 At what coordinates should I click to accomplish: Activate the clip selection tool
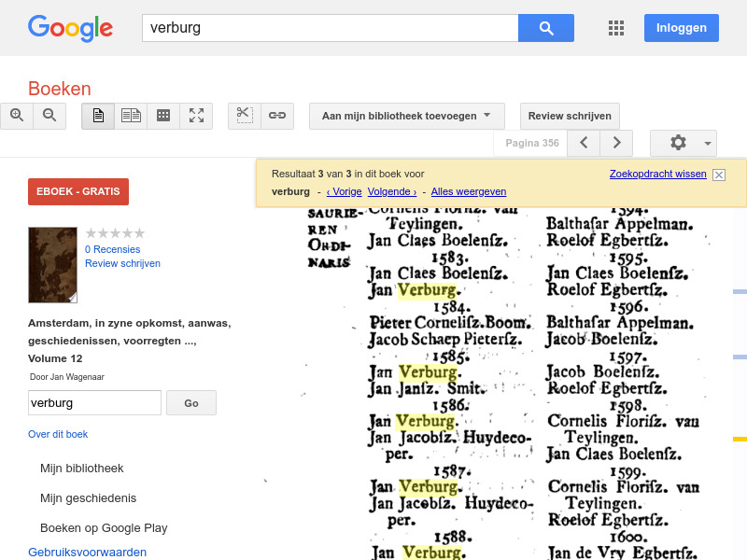244,116
